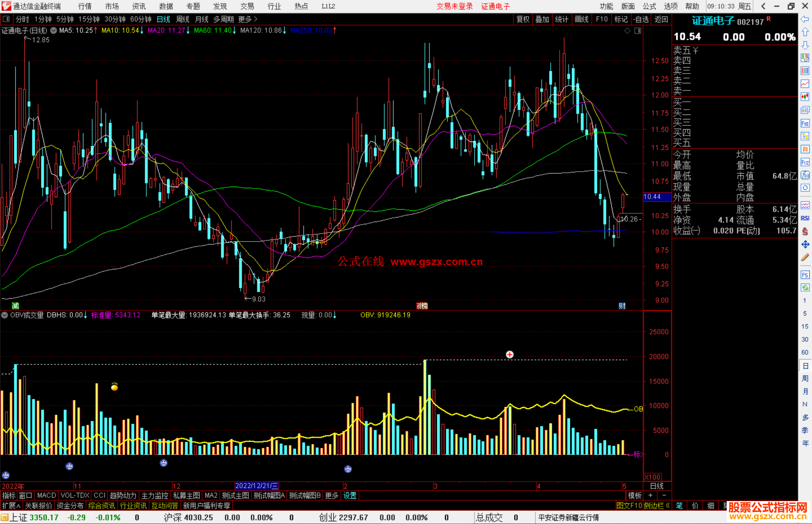Open the F10 info sidebar icon

click(805, 124)
